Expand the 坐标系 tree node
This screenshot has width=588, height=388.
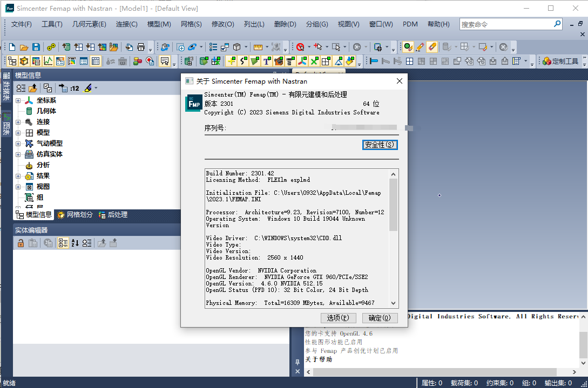tap(19, 100)
